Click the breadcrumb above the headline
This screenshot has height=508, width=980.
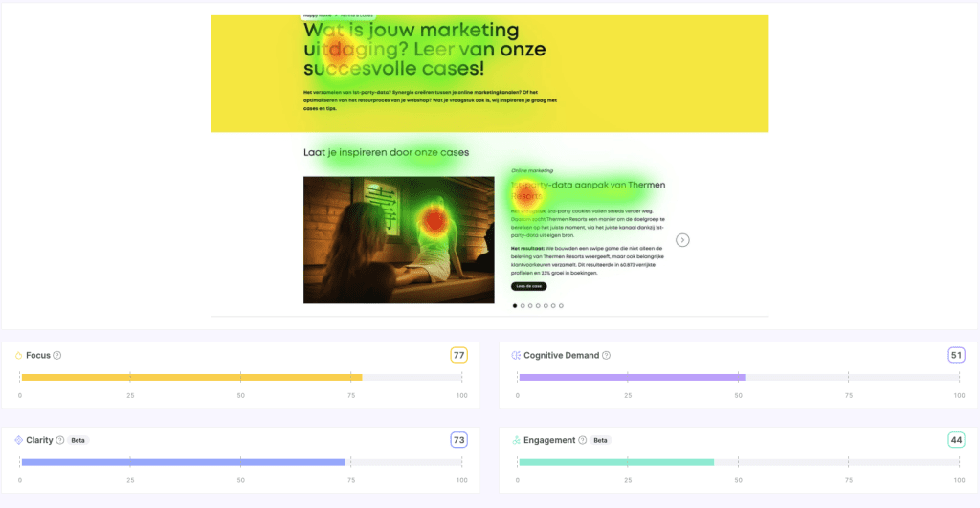point(338,17)
